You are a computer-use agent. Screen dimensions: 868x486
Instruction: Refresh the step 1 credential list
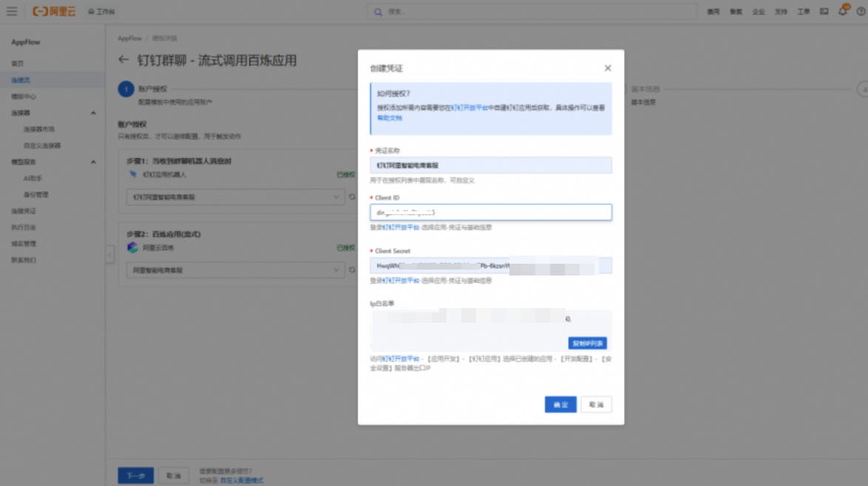tap(352, 196)
